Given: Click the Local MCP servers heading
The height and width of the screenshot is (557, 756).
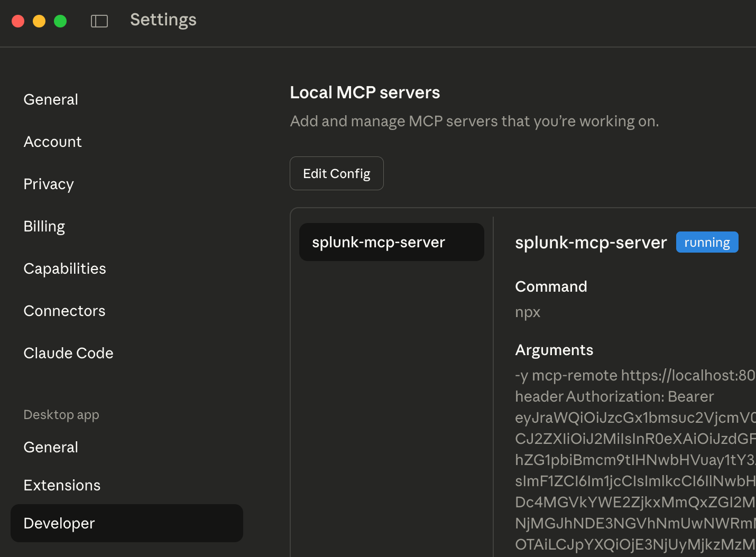Looking at the screenshot, I should coord(365,92).
